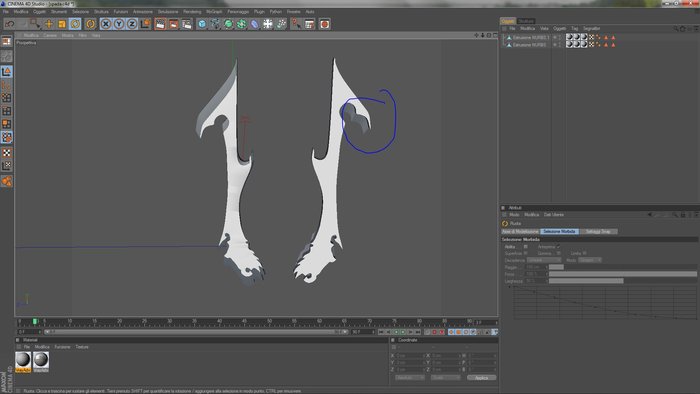Select the first material thumbnail
This screenshot has height=394, width=700.
(23, 360)
